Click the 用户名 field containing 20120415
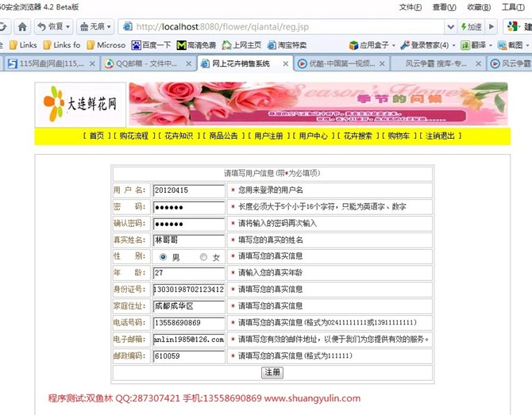 [x=189, y=190]
